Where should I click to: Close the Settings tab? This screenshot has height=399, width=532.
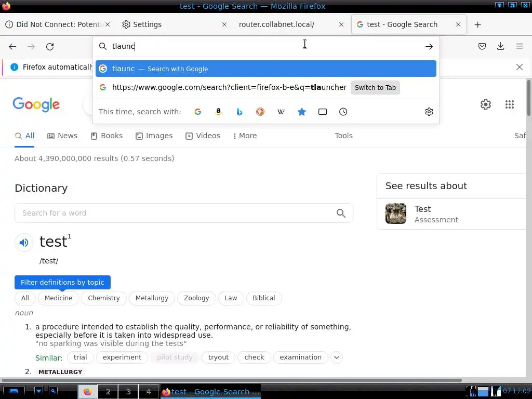224,24
